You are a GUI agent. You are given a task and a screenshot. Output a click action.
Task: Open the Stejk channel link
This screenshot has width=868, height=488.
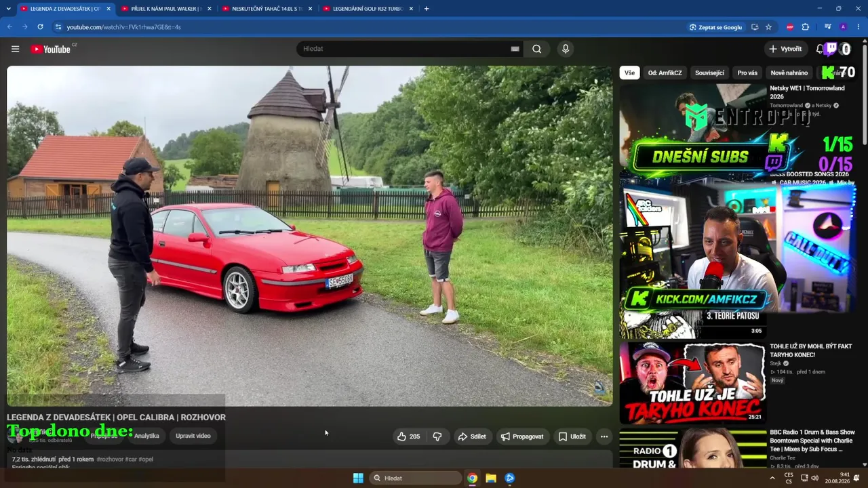pos(776,363)
